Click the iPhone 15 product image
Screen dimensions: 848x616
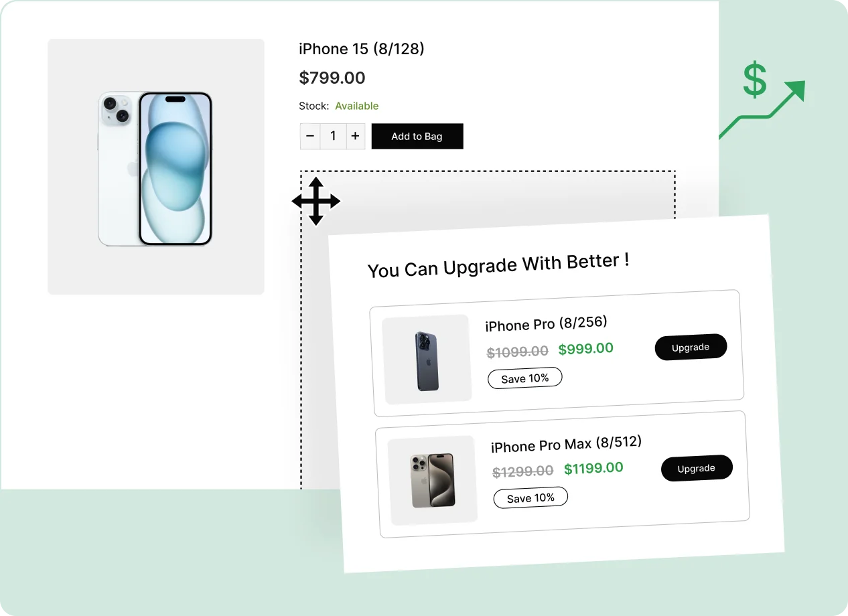155,166
